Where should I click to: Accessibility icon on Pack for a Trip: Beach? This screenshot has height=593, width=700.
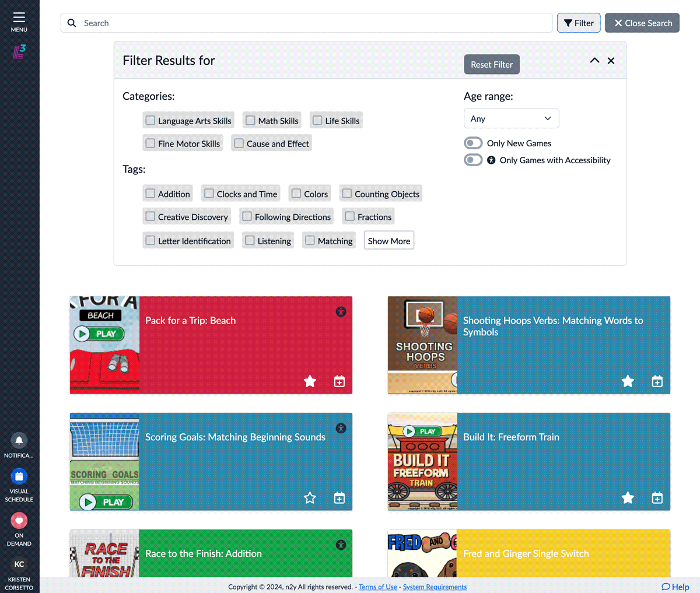point(341,312)
